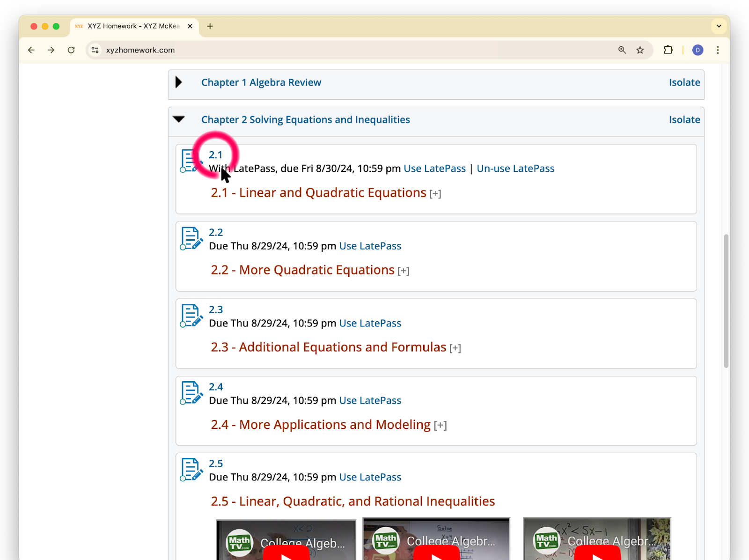
Task: Click heading 2.5 - Linear, Quadratic, and Rational Inequalities
Action: (x=352, y=501)
